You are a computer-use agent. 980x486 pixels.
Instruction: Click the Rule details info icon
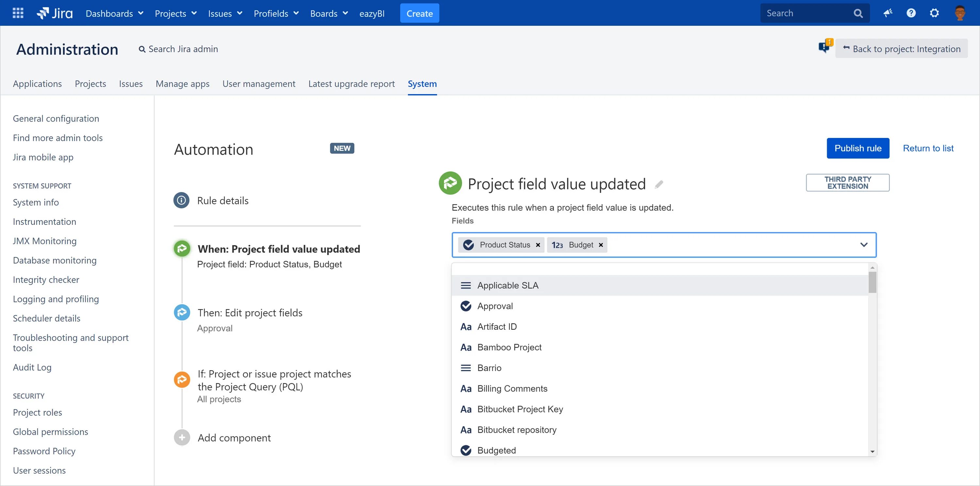(x=182, y=200)
